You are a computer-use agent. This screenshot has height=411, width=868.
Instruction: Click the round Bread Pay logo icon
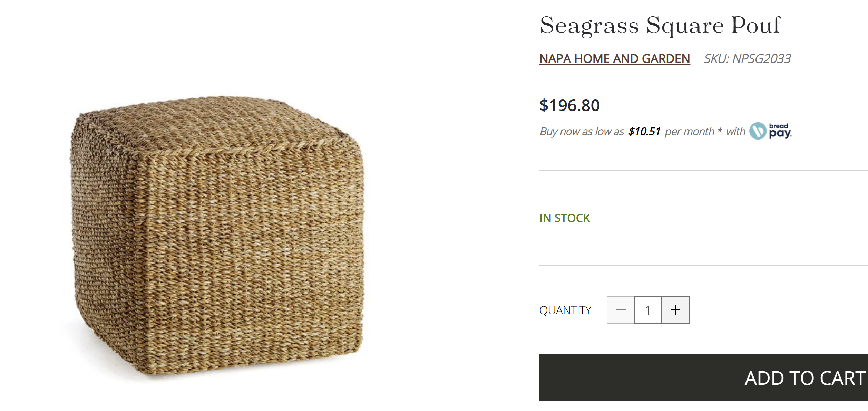tap(758, 131)
